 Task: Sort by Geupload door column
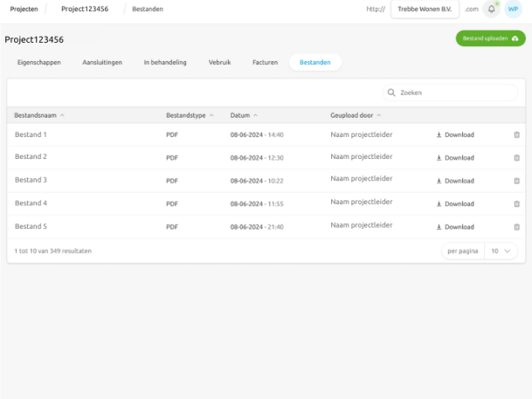coord(356,115)
